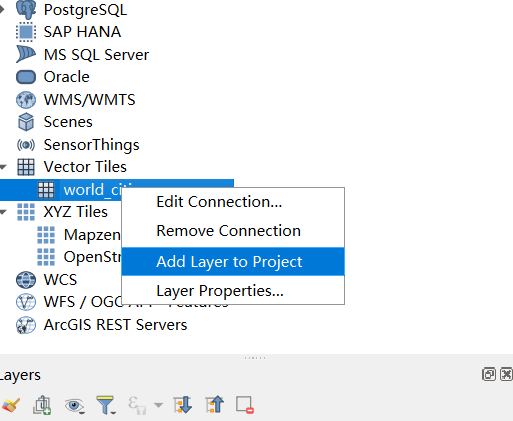This screenshot has height=421, width=513.
Task: Expand the PostgreSQL tree node
Action: point(2,9)
